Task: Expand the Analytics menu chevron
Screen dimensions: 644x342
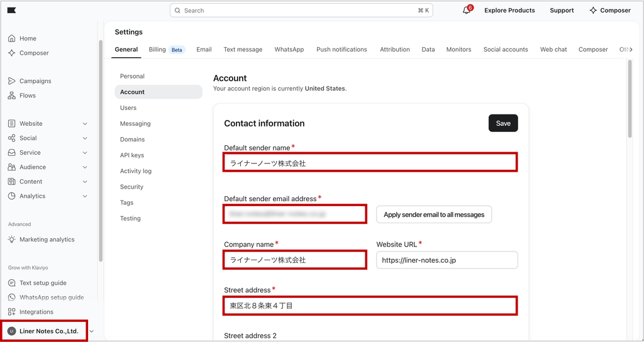Action: pos(85,196)
